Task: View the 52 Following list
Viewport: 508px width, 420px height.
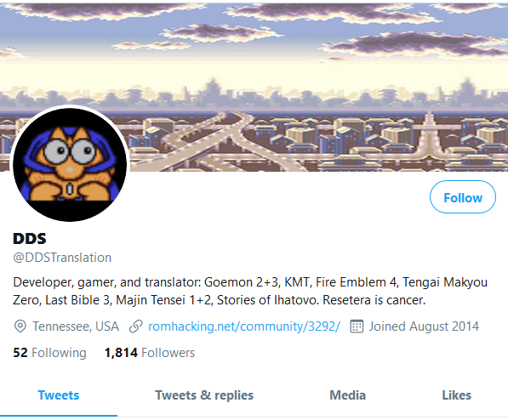Action: click(x=49, y=353)
